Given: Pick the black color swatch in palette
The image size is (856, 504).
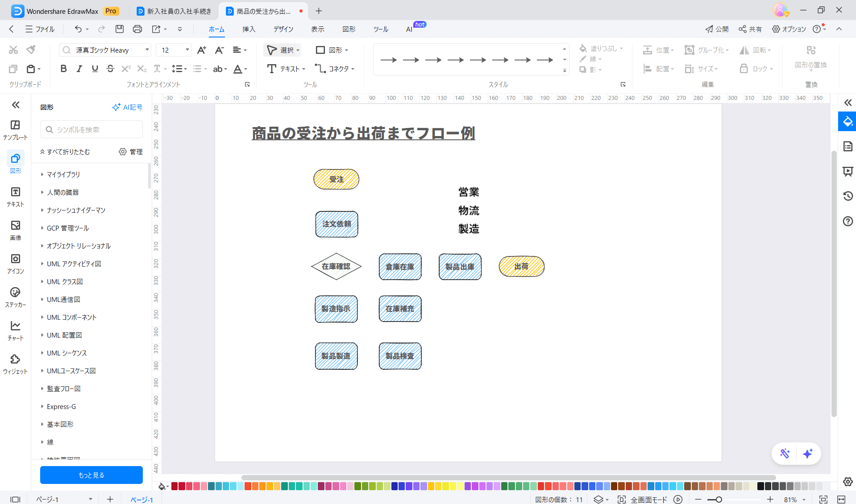Looking at the screenshot, I should (x=760, y=486).
